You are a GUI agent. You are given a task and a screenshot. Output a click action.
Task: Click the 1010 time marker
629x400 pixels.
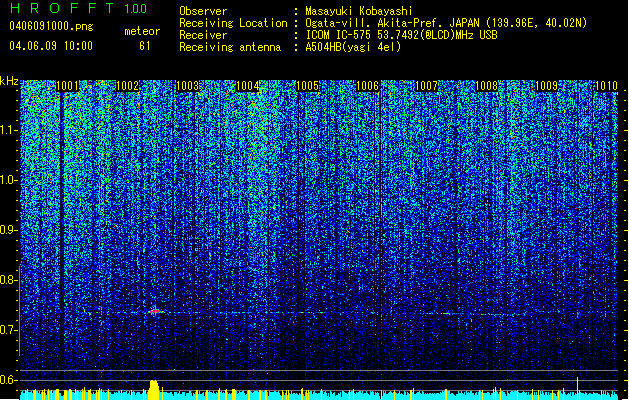[606, 86]
